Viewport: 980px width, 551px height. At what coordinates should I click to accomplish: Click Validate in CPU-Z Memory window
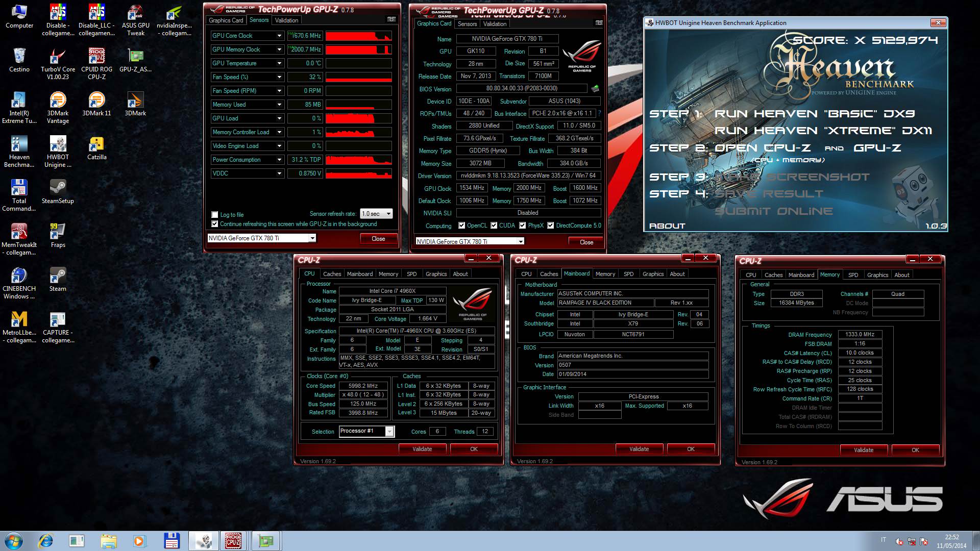click(x=864, y=450)
